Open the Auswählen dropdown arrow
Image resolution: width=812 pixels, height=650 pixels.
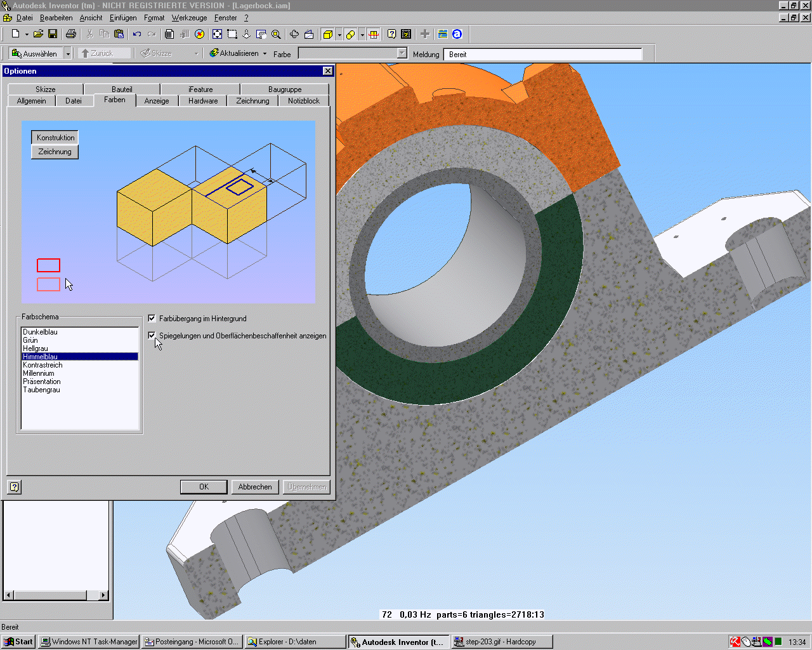coord(68,54)
